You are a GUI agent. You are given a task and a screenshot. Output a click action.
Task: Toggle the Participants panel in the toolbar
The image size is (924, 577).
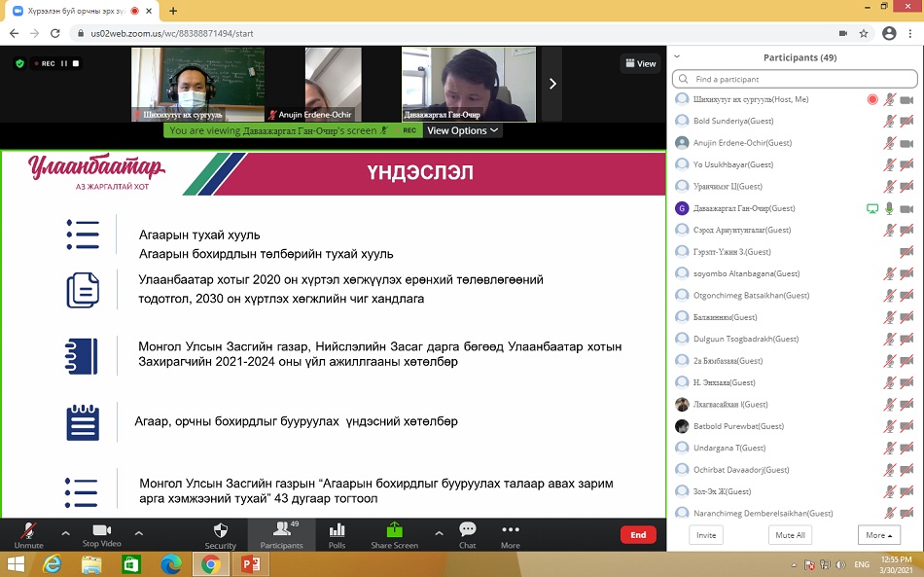tap(280, 530)
